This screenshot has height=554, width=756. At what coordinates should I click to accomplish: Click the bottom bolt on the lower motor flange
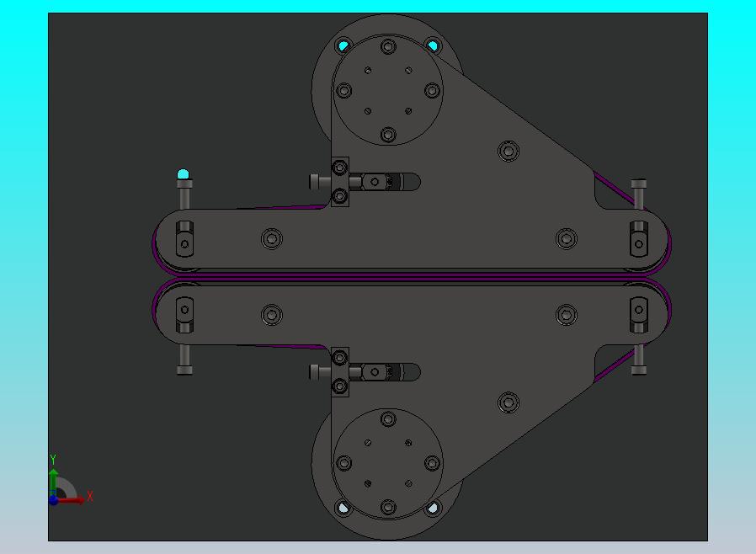pyautogui.click(x=388, y=507)
